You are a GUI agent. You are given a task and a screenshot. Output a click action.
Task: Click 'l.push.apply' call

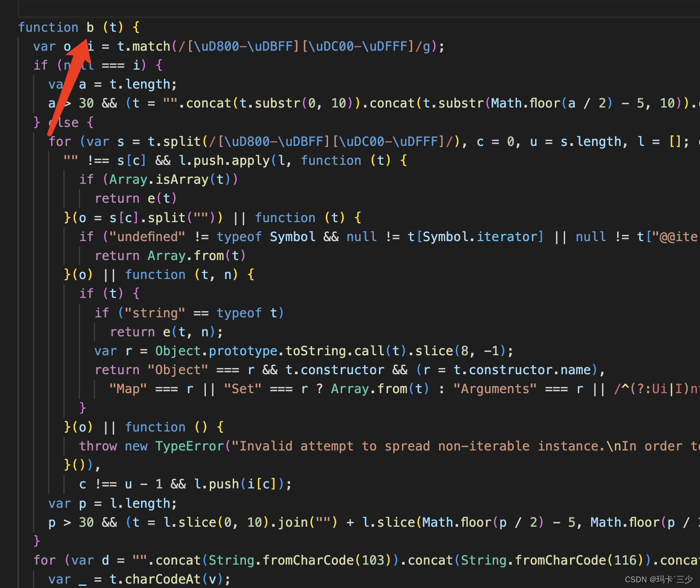pos(224,160)
